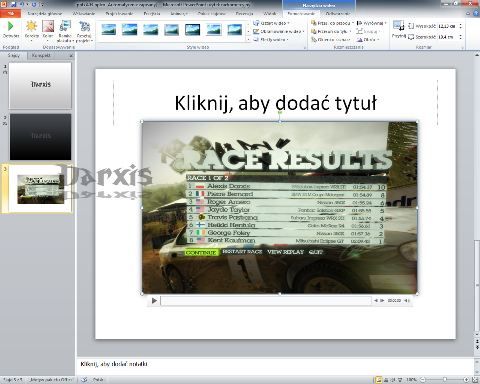This screenshot has width=480, height=384.
Task: Apply the second video style in the gallery
Action: [130, 30]
